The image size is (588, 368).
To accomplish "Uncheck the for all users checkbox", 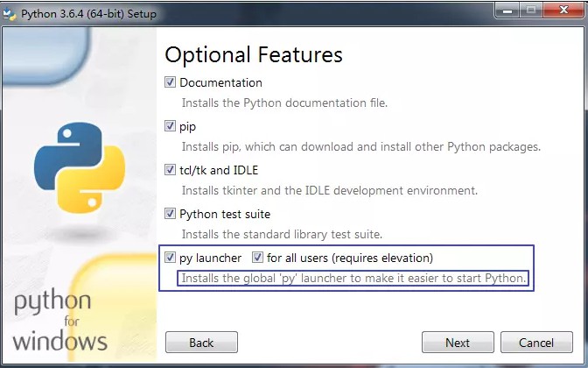I will (x=257, y=258).
